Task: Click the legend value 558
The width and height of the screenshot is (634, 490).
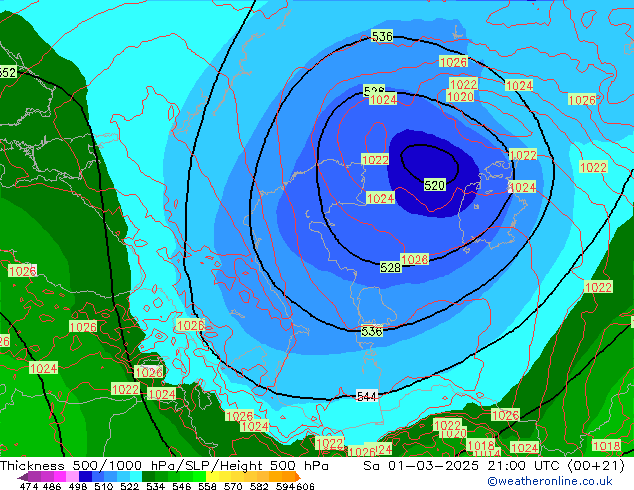Action: [x=207, y=486]
